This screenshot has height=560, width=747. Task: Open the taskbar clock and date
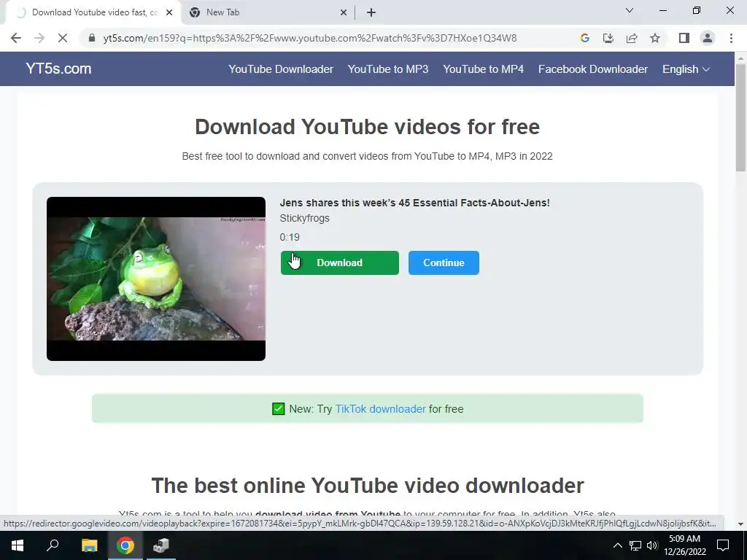click(x=684, y=545)
